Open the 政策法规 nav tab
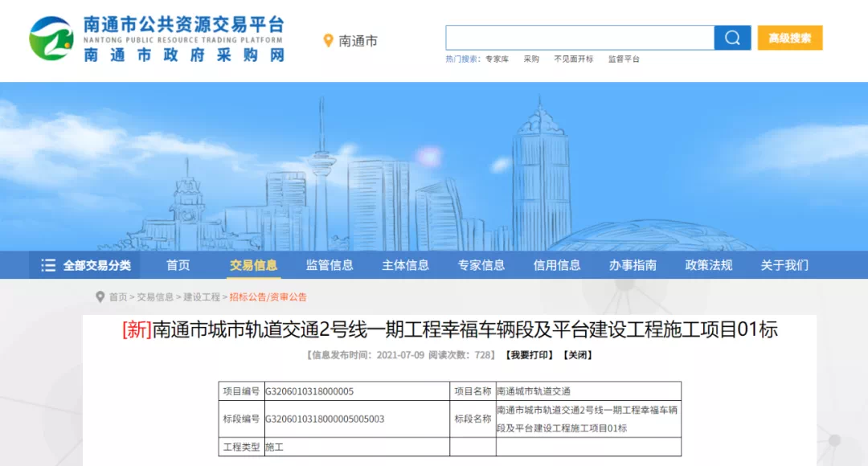Viewport: 868px width, 466px height. [709, 265]
